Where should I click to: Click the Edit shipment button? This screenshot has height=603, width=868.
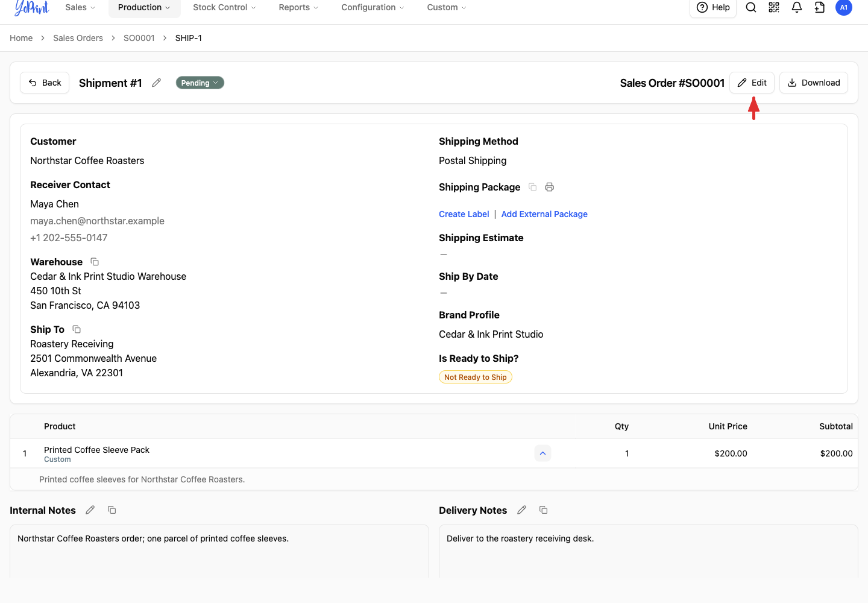click(x=752, y=83)
